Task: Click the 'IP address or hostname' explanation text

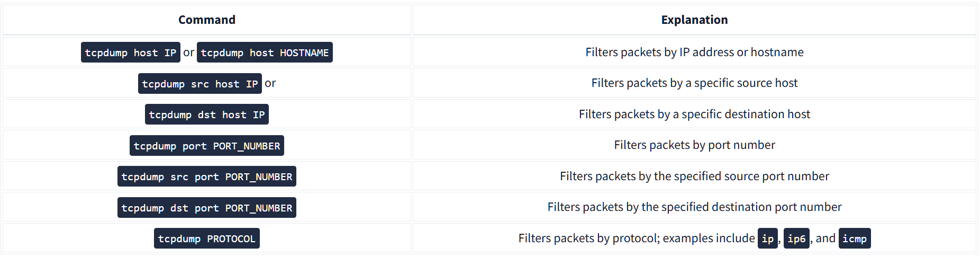Action: [741, 52]
